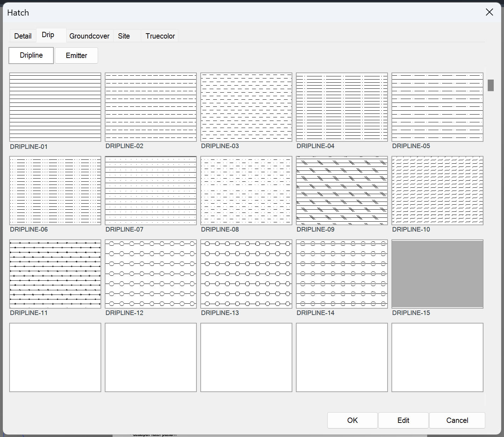This screenshot has height=437, width=504.
Task: Choose the DRIPLINE-10 wavy hatch thumbnail
Action: coord(437,191)
